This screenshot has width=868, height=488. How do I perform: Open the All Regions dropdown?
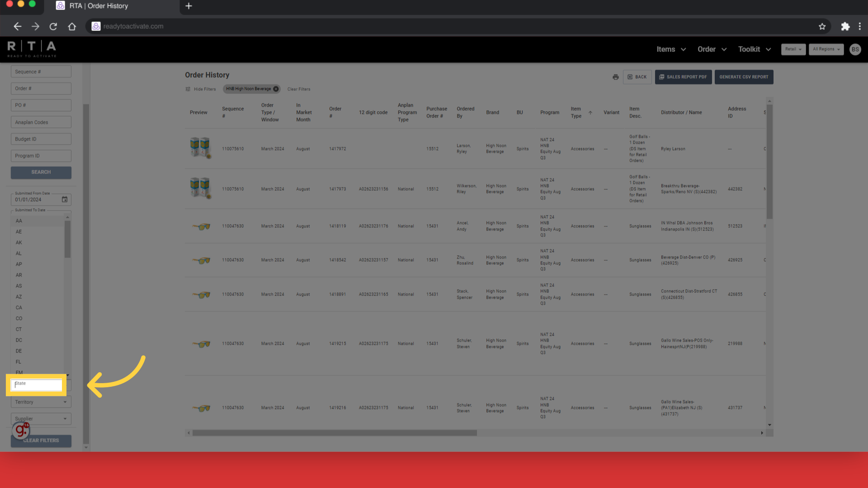(826, 49)
